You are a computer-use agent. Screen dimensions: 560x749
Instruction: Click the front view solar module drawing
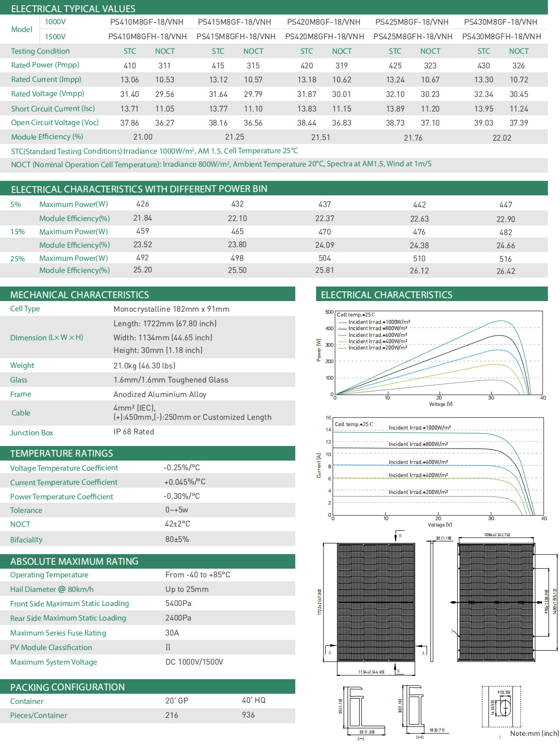click(x=376, y=602)
